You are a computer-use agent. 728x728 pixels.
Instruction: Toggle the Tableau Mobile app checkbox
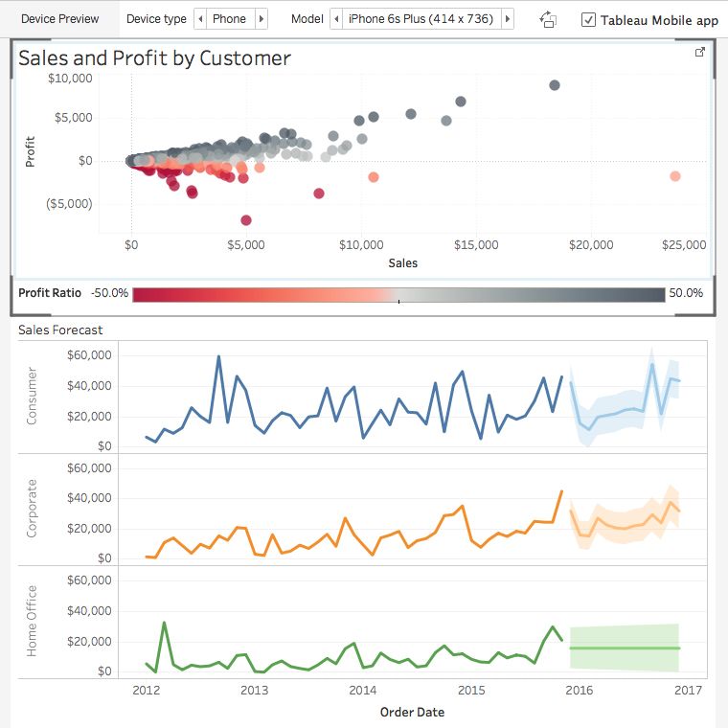tap(588, 19)
